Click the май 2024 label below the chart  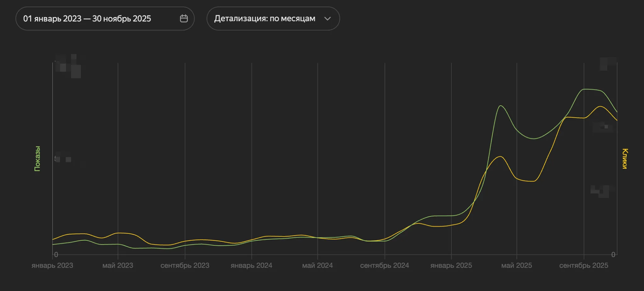(x=318, y=265)
